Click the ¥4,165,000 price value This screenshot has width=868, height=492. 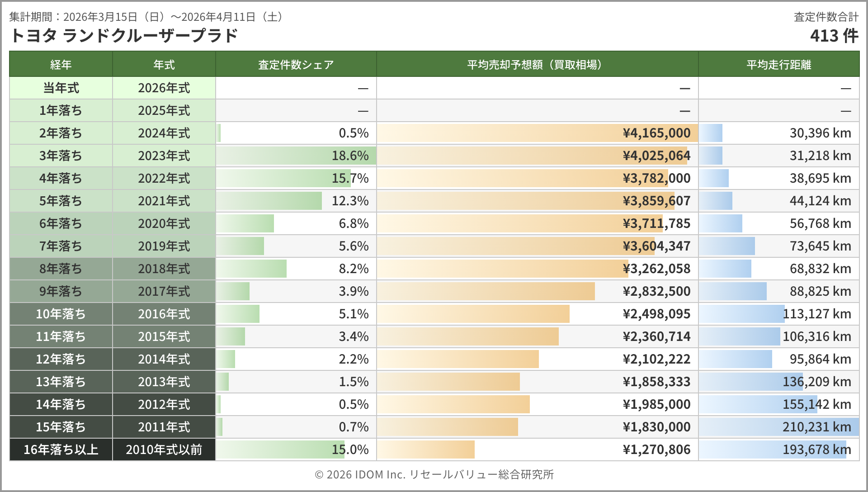[x=656, y=133]
